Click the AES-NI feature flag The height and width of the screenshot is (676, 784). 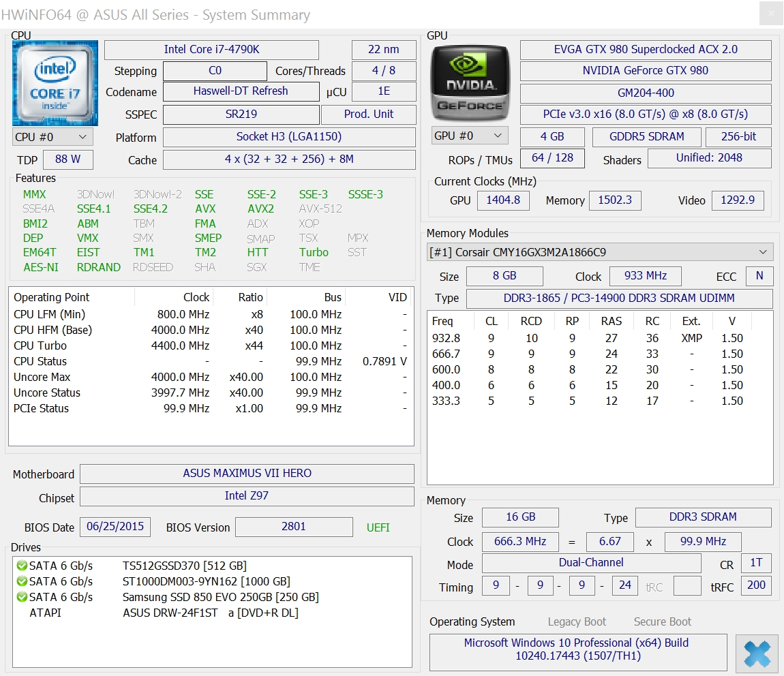click(x=41, y=267)
